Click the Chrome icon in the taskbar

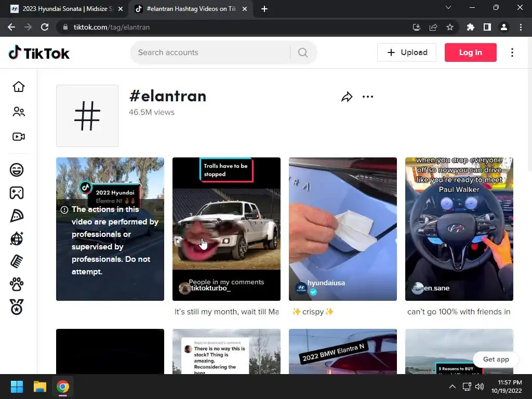(63, 387)
